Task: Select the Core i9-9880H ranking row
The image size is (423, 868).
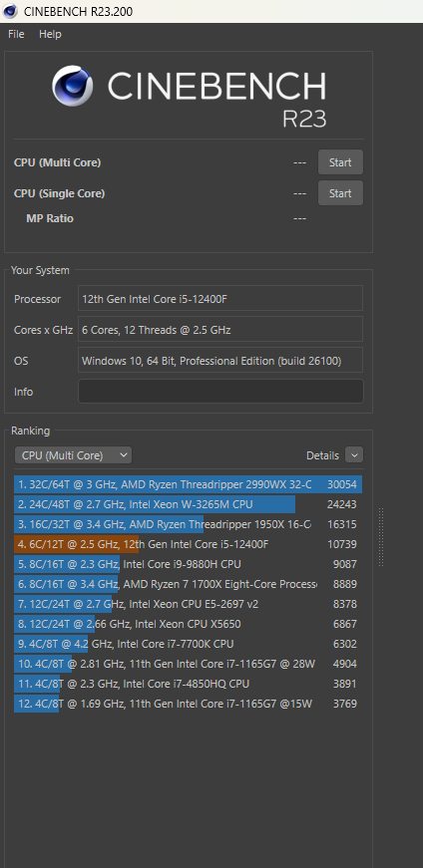Action: pos(188,564)
